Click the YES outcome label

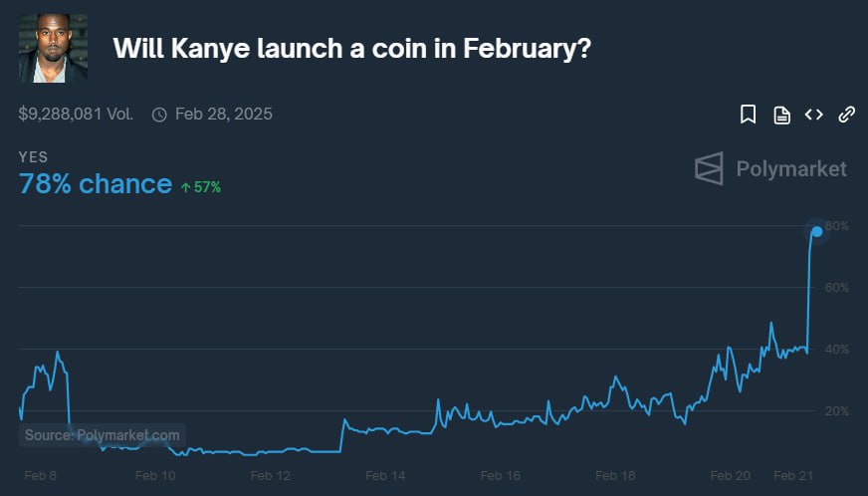tap(33, 157)
